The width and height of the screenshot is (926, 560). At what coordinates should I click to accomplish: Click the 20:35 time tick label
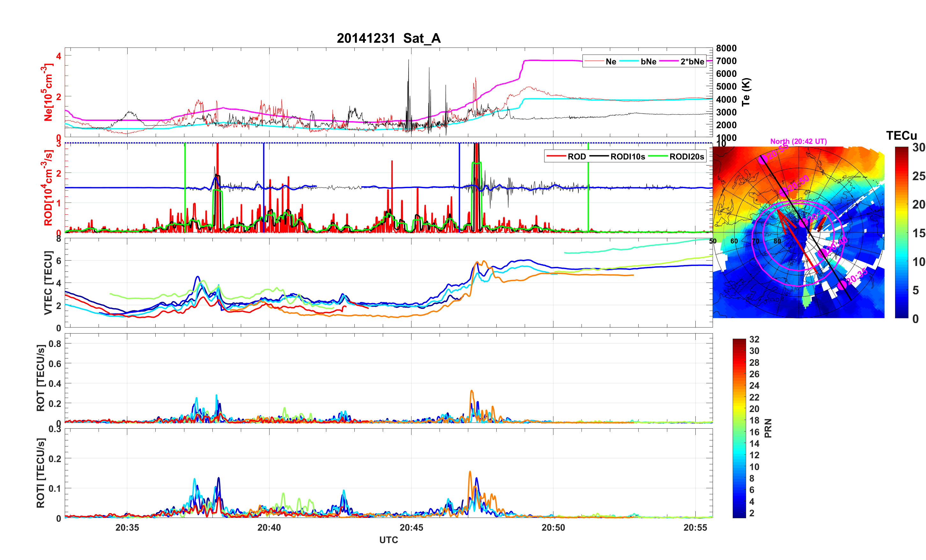tap(127, 527)
